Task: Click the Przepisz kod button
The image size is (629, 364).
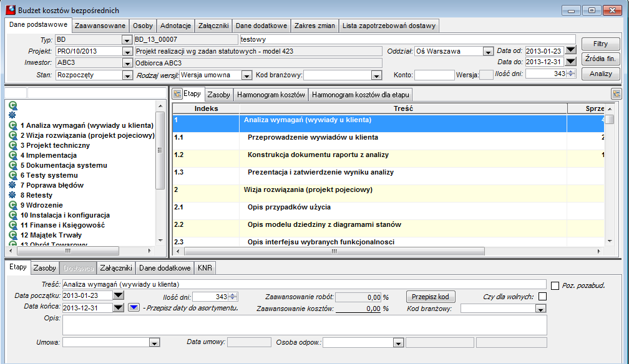Action: (x=431, y=297)
